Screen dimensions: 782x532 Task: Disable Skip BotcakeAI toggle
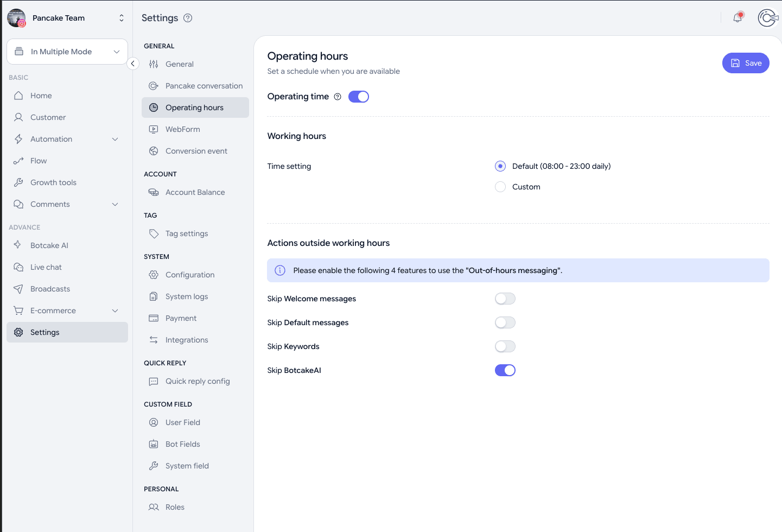[x=505, y=370]
